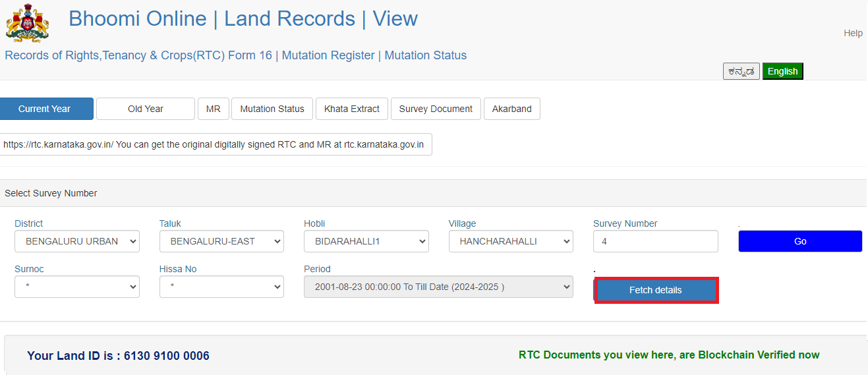The width and height of the screenshot is (868, 375).
Task: Open the District dropdown
Action: coord(77,241)
